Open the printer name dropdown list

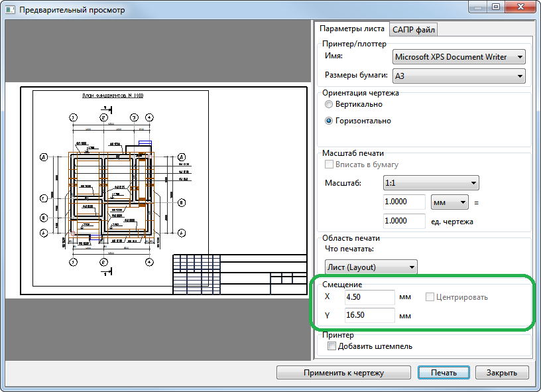coord(459,58)
